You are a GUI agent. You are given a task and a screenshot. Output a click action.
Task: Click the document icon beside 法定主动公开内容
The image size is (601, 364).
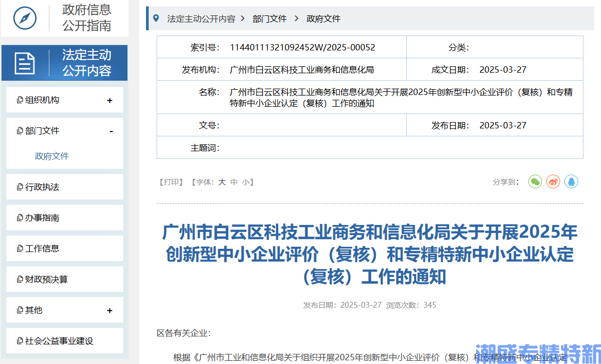(x=25, y=63)
